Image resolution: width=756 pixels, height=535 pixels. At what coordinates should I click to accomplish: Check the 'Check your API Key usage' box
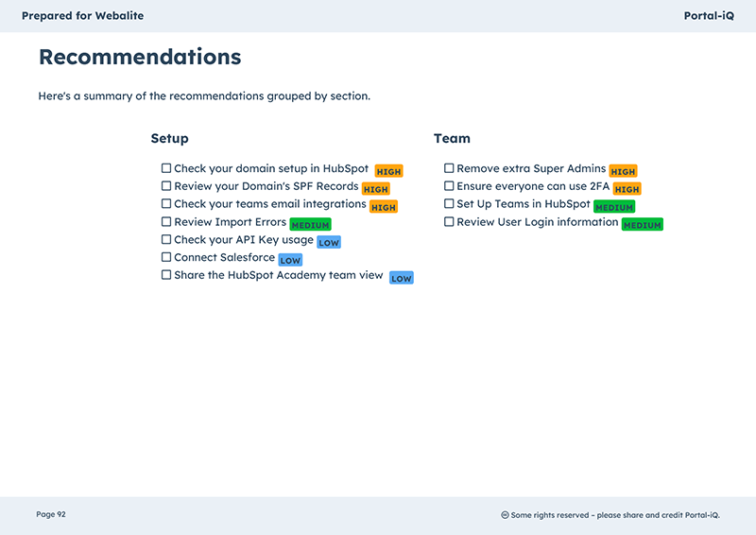click(x=166, y=239)
